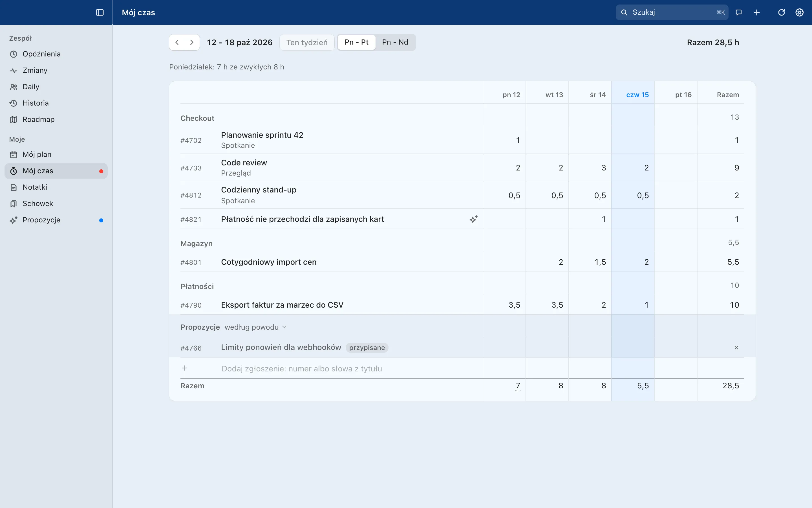Screen dimensions: 812x508
Task: Click plus icon to add issue
Action: pos(184,368)
